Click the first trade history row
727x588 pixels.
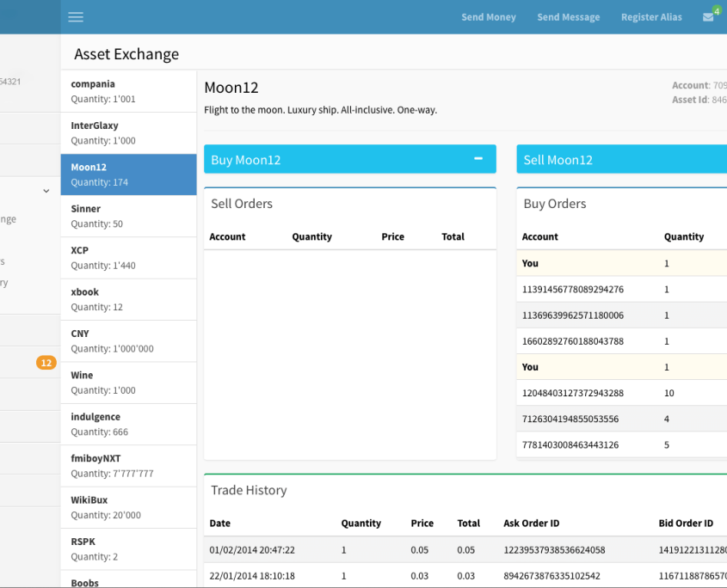[x=465, y=550]
